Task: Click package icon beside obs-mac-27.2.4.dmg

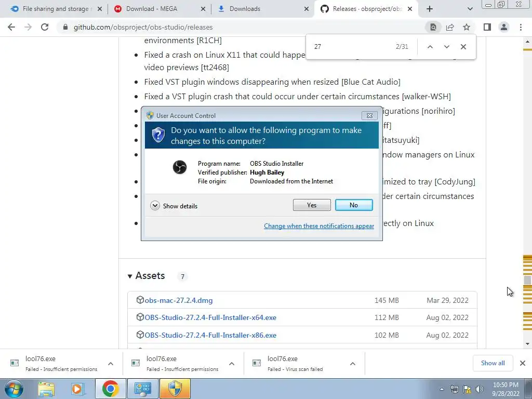Action: (x=140, y=300)
